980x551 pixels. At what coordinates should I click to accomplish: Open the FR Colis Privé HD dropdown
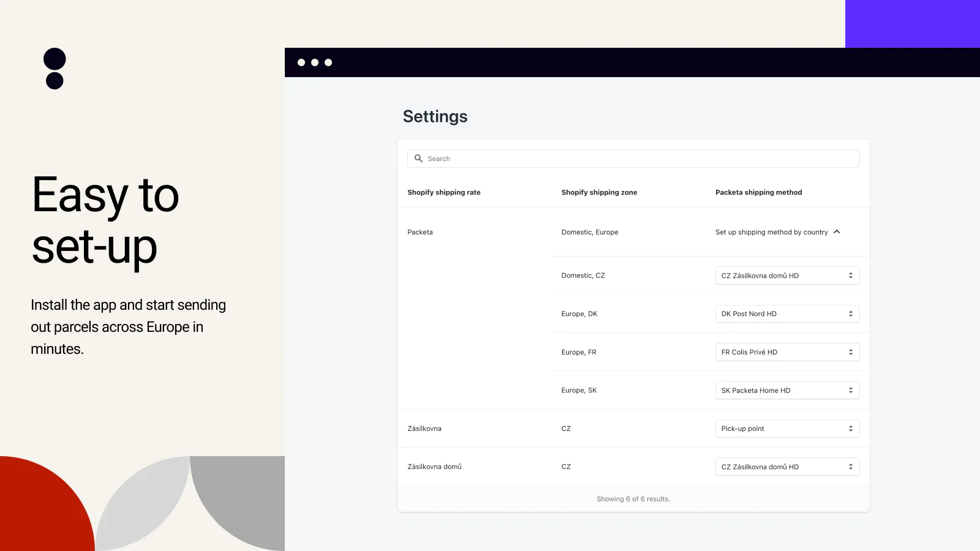click(x=786, y=352)
